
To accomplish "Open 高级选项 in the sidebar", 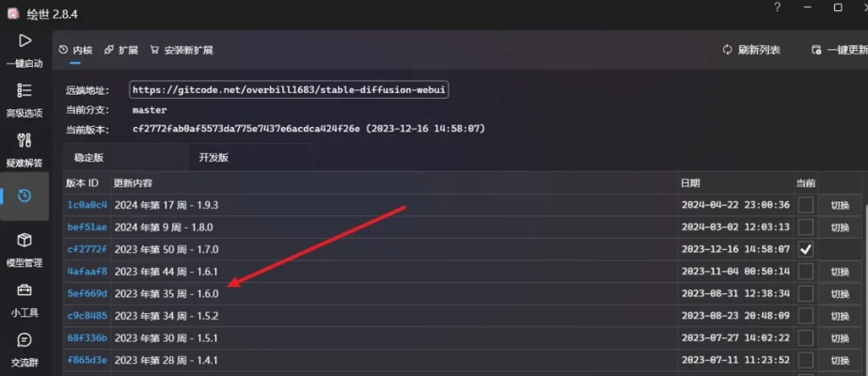I will coord(25,91).
